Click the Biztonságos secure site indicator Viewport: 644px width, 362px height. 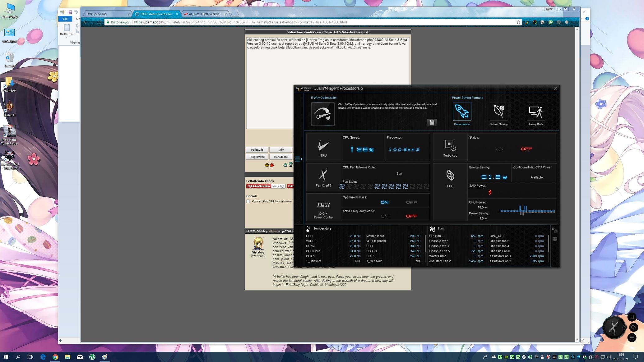pyautogui.click(x=118, y=22)
